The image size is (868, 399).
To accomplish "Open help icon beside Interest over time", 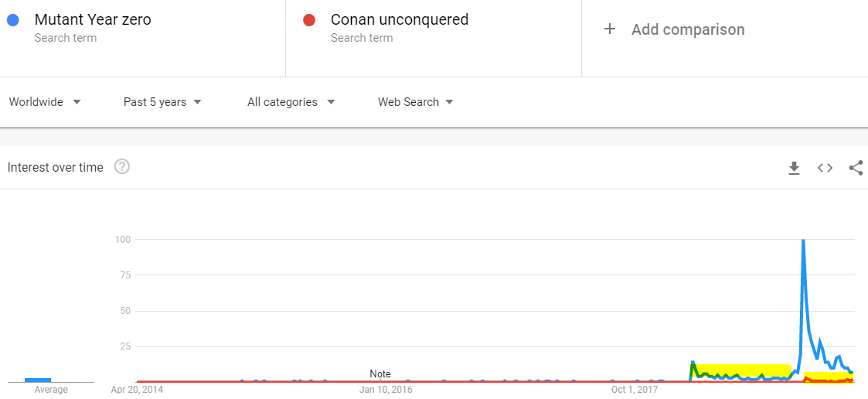I will (122, 166).
